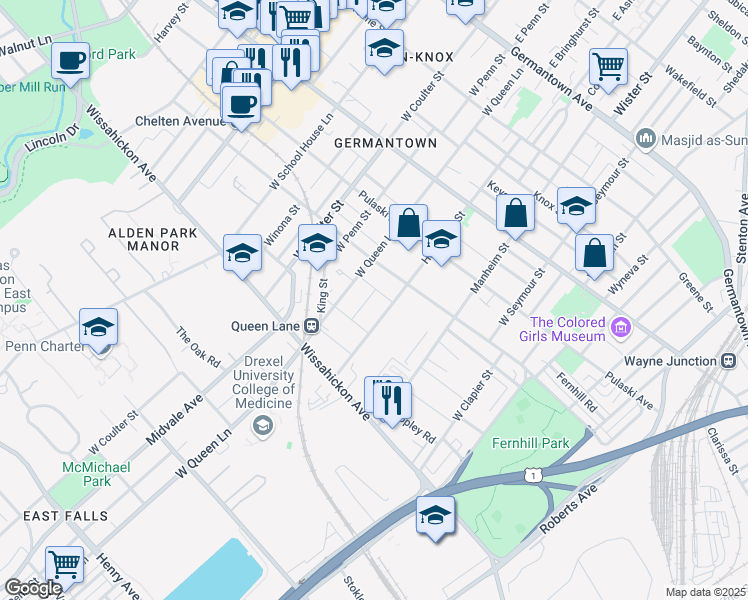Open the Google logo link

33,589
